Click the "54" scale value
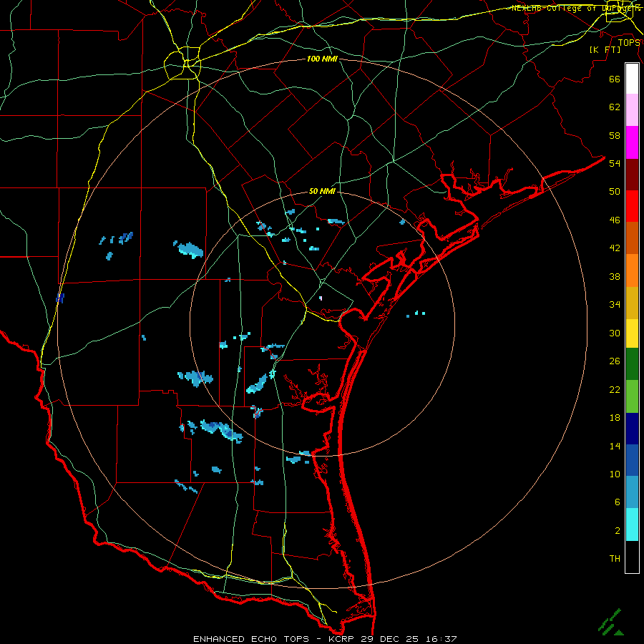 coord(615,163)
